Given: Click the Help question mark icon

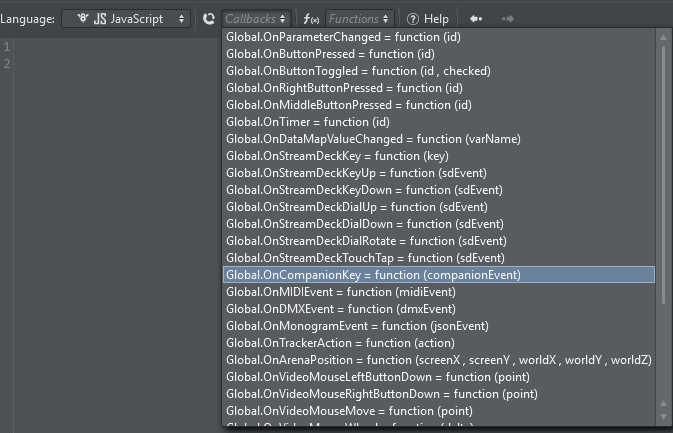Looking at the screenshot, I should (x=413, y=18).
